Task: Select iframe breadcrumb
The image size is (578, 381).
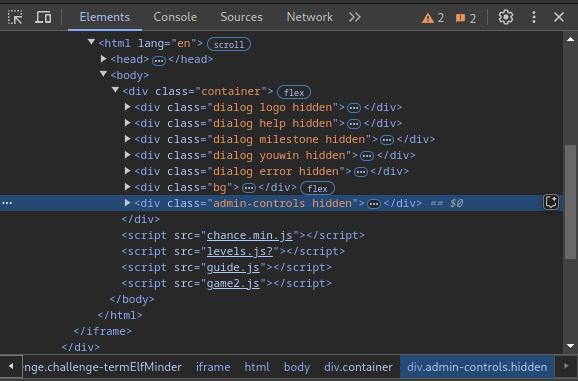Action: 213,367
